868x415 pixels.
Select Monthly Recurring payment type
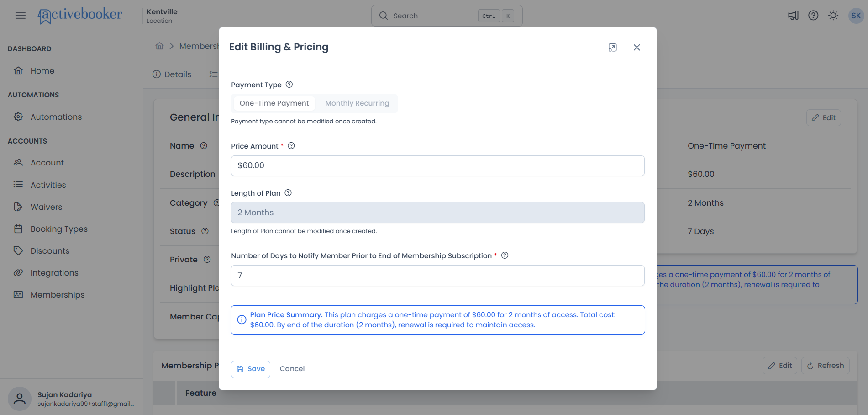(357, 103)
